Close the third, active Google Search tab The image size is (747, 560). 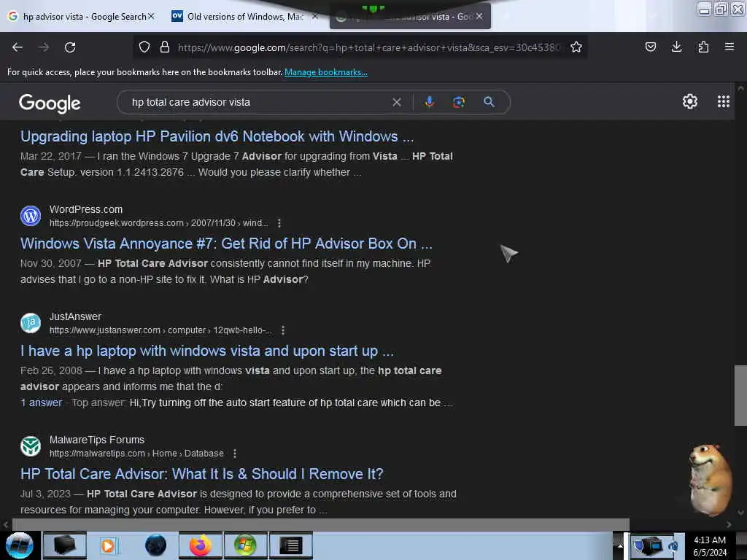479,16
